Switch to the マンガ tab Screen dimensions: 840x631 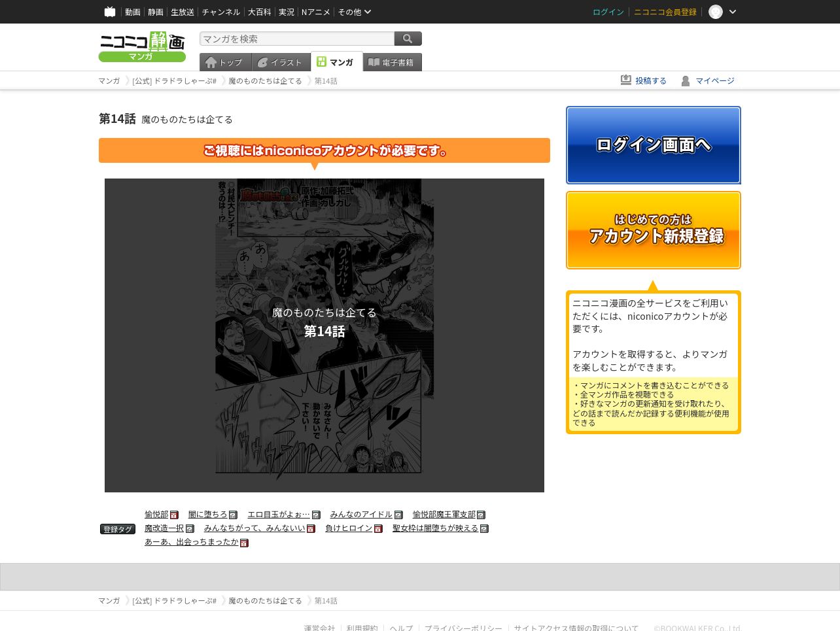pyautogui.click(x=336, y=61)
